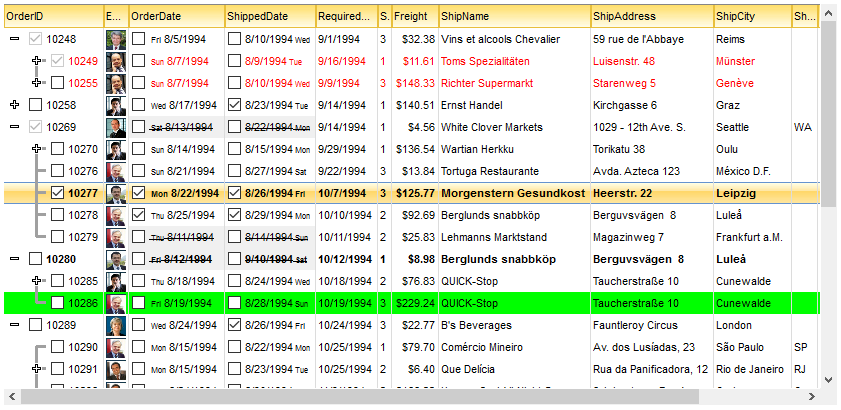Viewport: 841px width, 410px height.
Task: Click the vertical scrollbar down arrow
Action: (827, 379)
